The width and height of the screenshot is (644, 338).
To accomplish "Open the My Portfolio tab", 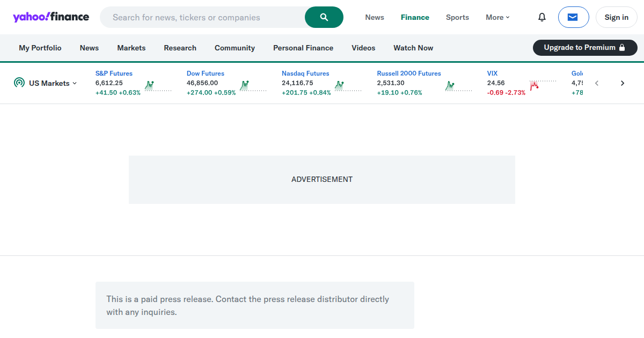I will tap(40, 48).
